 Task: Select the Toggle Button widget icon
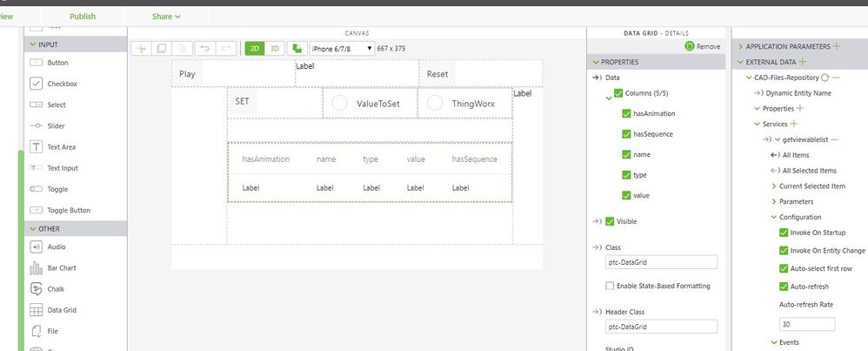[x=36, y=210]
